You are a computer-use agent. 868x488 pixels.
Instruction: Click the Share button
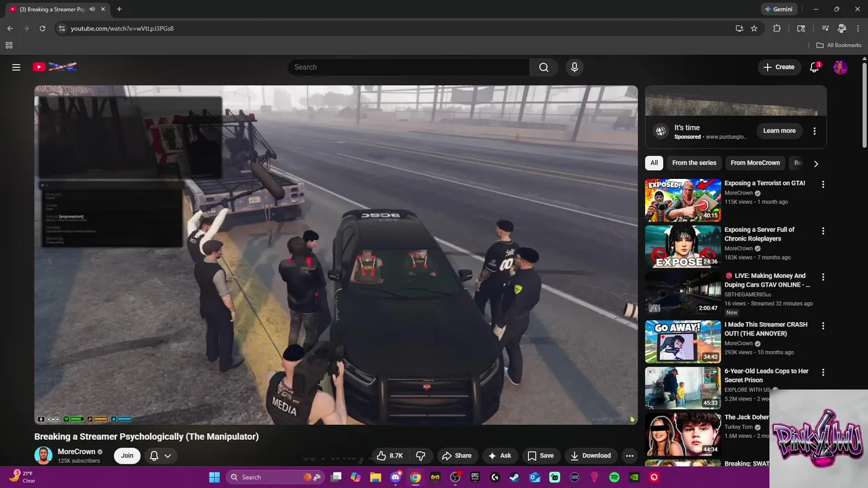(456, 455)
